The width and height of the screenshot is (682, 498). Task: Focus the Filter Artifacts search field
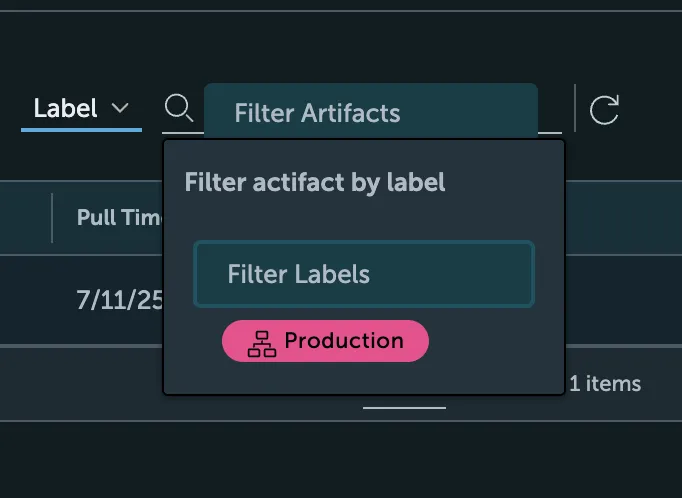tap(370, 112)
